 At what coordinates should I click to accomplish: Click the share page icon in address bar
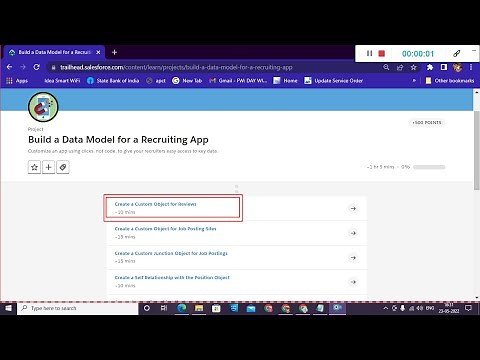[x=400, y=67]
